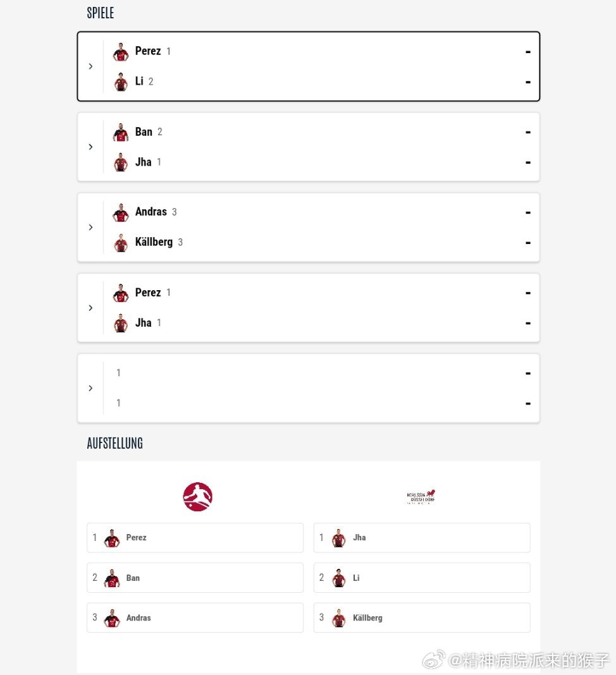
Task: Click Källberg's avatar in third match
Action: point(121,243)
